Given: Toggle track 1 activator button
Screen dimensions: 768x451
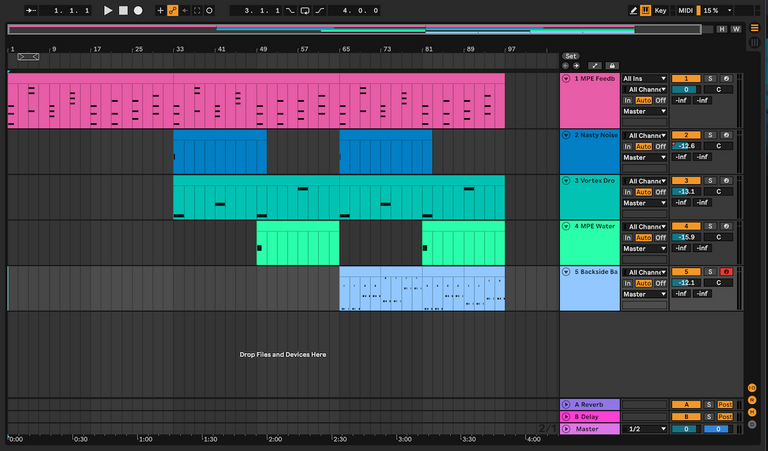Looking at the screenshot, I should [x=686, y=79].
